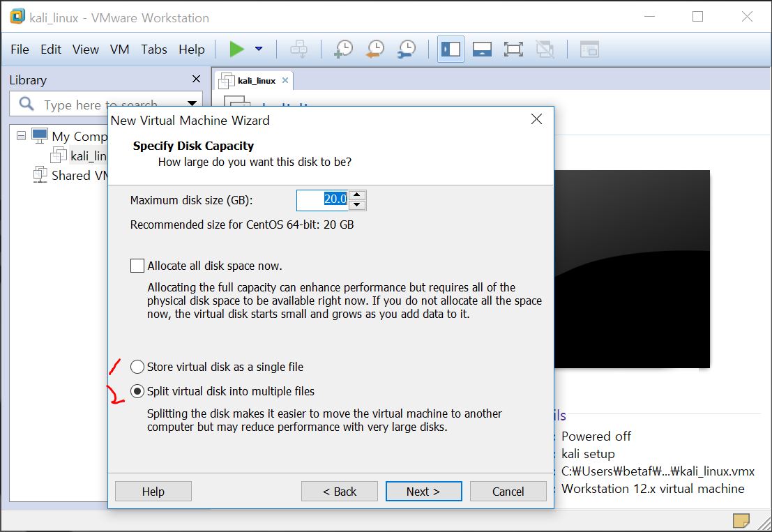This screenshot has height=532, width=772.
Task: Open the Edit menu
Action: (51, 50)
